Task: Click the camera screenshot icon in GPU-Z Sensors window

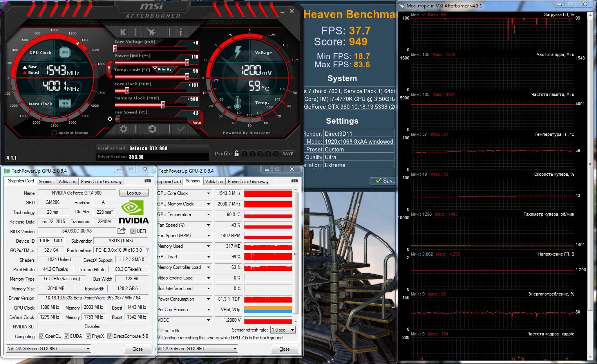Action: (295, 181)
